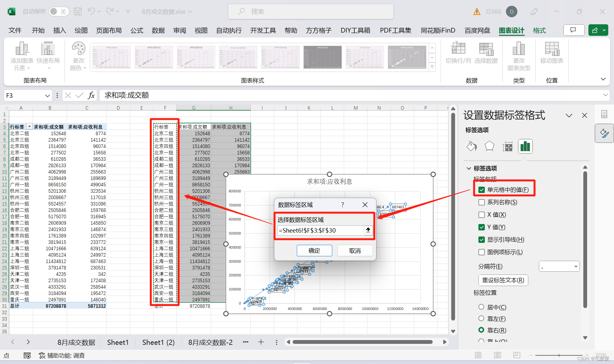
Task: Check 图例项标示(L) checkbox
Action: click(482, 252)
